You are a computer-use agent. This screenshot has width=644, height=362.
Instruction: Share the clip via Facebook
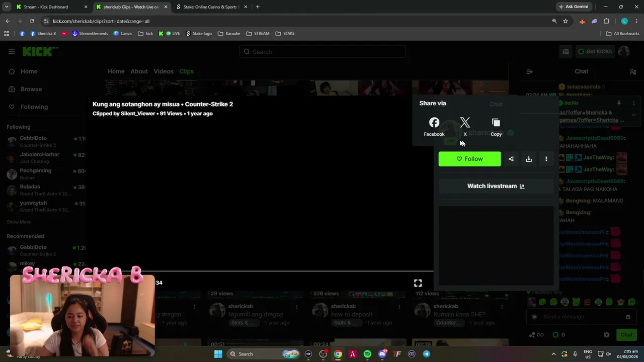coord(434,127)
